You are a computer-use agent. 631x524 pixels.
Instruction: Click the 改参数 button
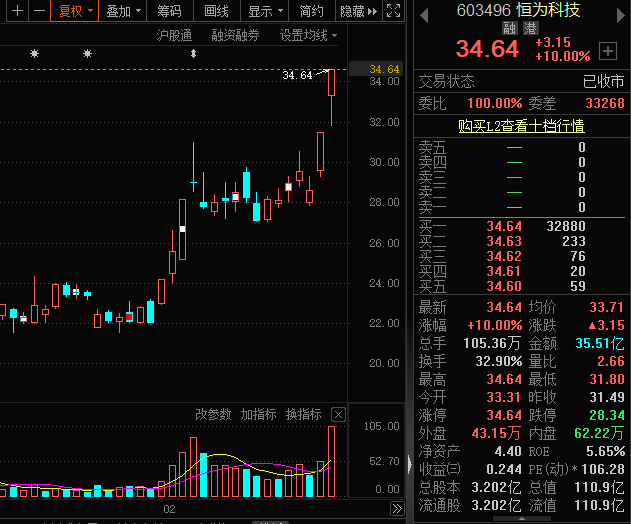213,415
